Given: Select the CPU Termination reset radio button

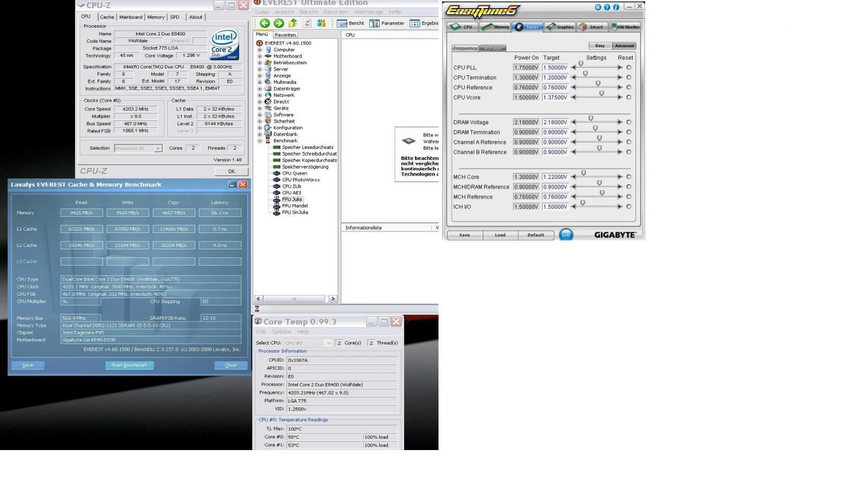Looking at the screenshot, I should point(629,78).
